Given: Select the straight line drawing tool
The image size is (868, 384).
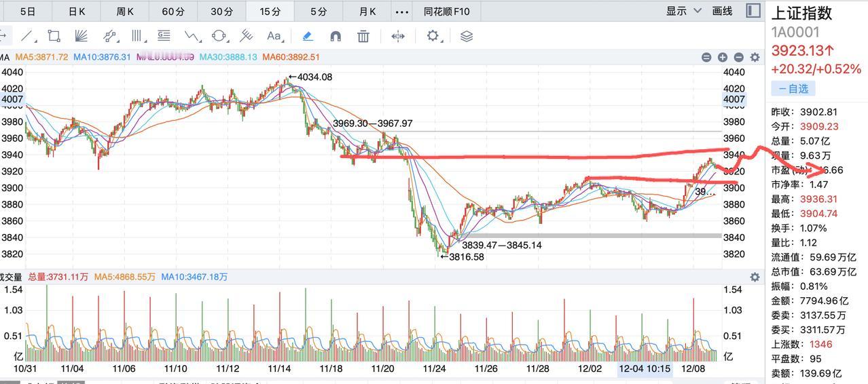Looking at the screenshot, I should coord(28,36).
